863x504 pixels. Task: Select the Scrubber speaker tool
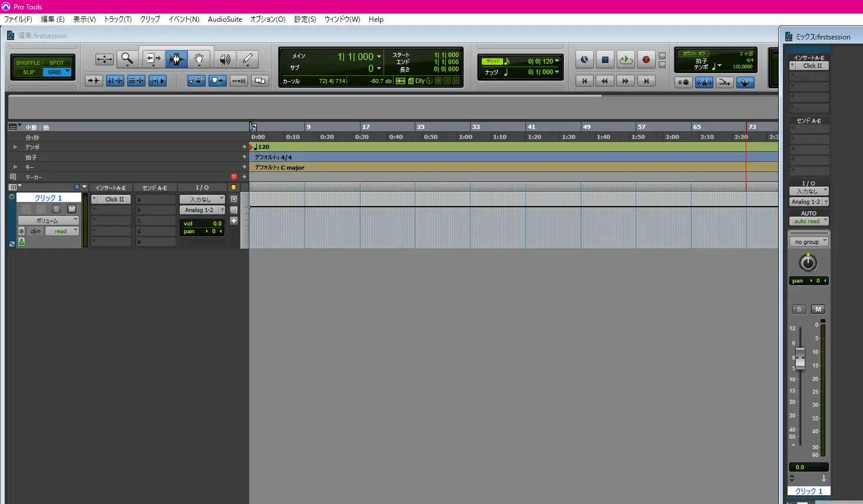(224, 59)
